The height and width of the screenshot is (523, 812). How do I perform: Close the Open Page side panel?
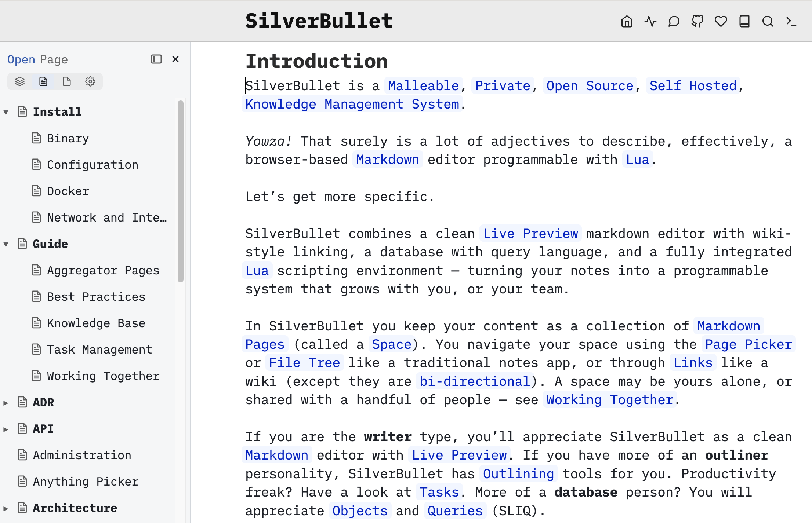click(x=175, y=59)
